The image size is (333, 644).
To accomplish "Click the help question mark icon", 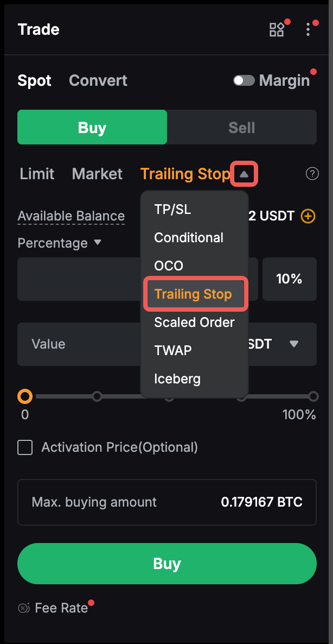I will point(312,174).
